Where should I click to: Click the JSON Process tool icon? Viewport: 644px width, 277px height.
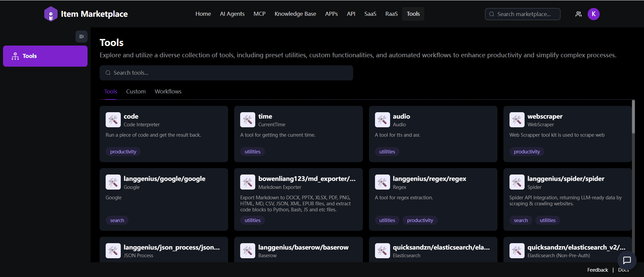(113, 251)
